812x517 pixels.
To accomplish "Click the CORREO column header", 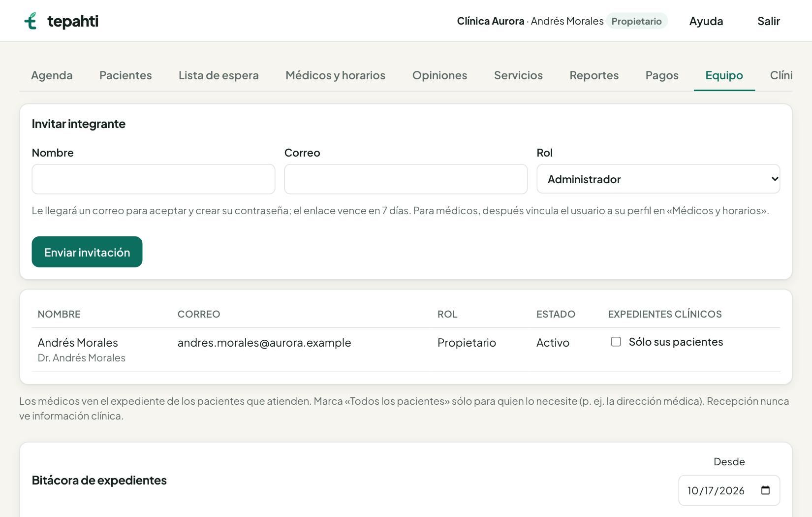I will 199,314.
